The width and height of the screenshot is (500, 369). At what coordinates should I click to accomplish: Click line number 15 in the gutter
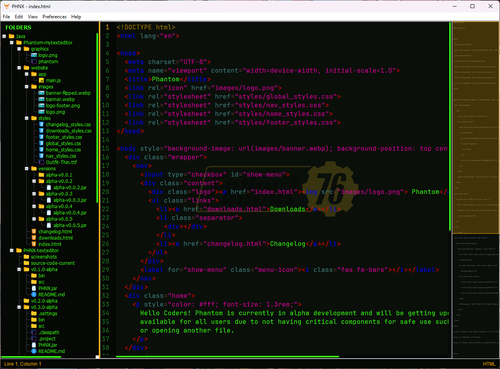pyautogui.click(x=105, y=148)
